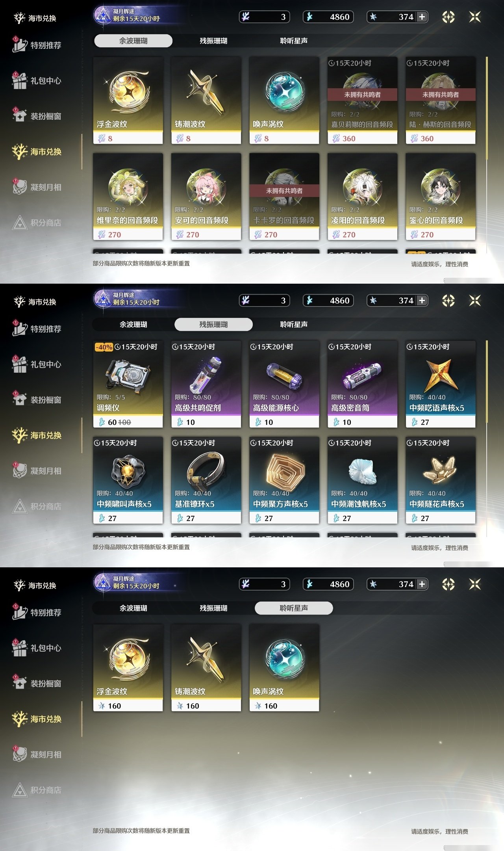The width and height of the screenshot is (504, 851).
Task: Select the 高级共鸣促剂 vial item
Action: (x=206, y=384)
